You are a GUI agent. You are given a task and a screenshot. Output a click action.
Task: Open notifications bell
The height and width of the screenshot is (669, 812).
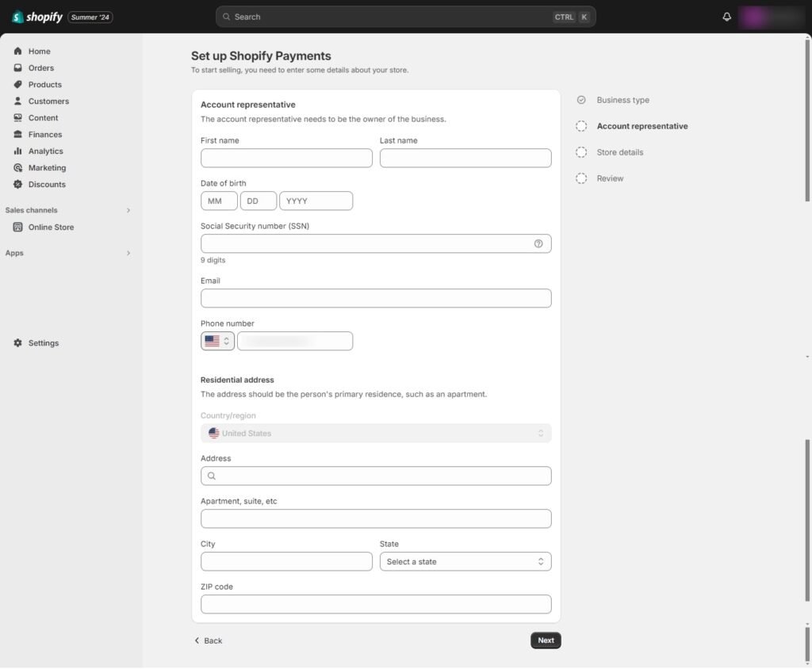[726, 17]
